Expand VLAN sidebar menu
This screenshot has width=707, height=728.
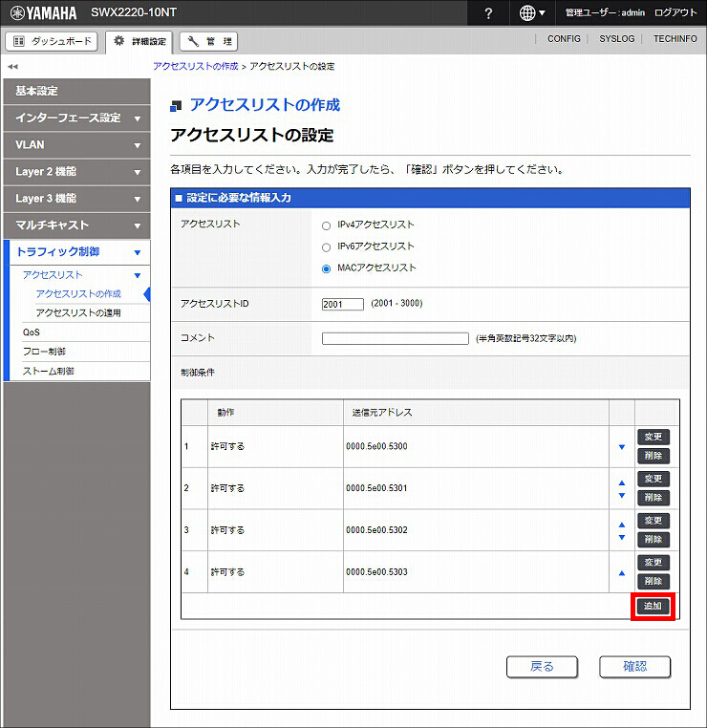pos(76,145)
